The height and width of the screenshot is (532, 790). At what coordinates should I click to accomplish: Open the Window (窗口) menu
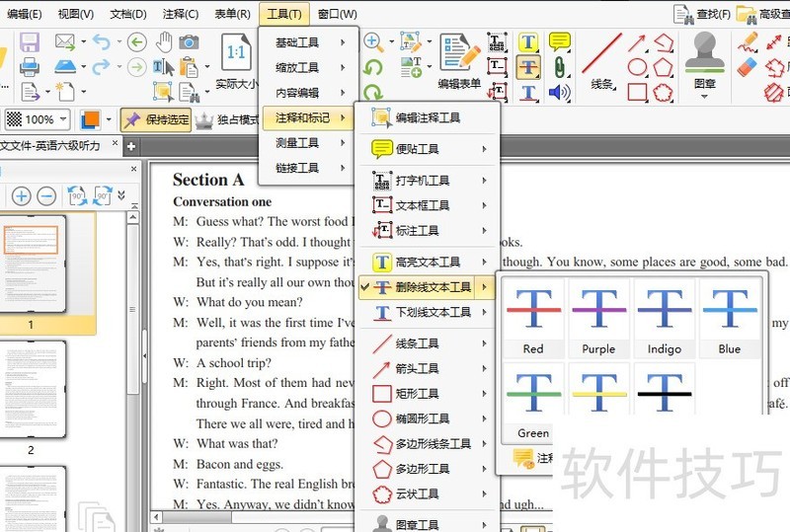point(337,14)
